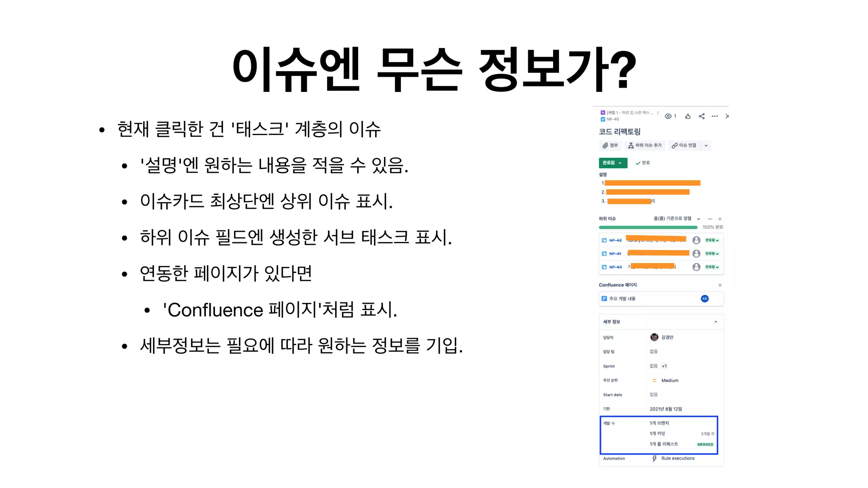Click the 코드 리팩토링 issue title

point(620,132)
